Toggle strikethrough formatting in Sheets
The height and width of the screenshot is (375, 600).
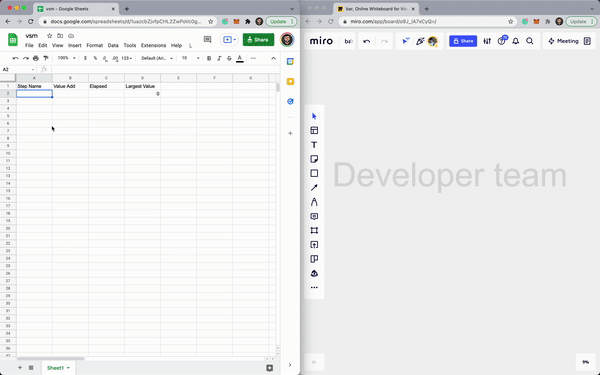pos(229,58)
